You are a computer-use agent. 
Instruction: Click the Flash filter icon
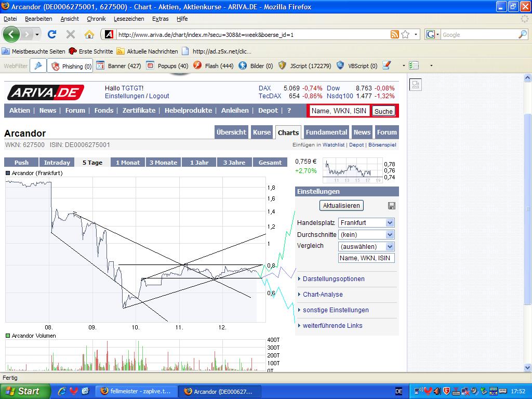pyautogui.click(x=197, y=65)
